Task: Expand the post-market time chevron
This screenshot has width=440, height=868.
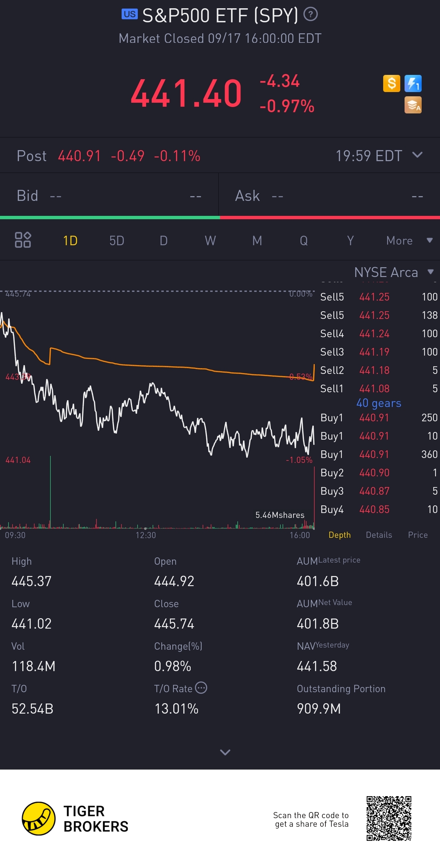Action: pyautogui.click(x=417, y=155)
